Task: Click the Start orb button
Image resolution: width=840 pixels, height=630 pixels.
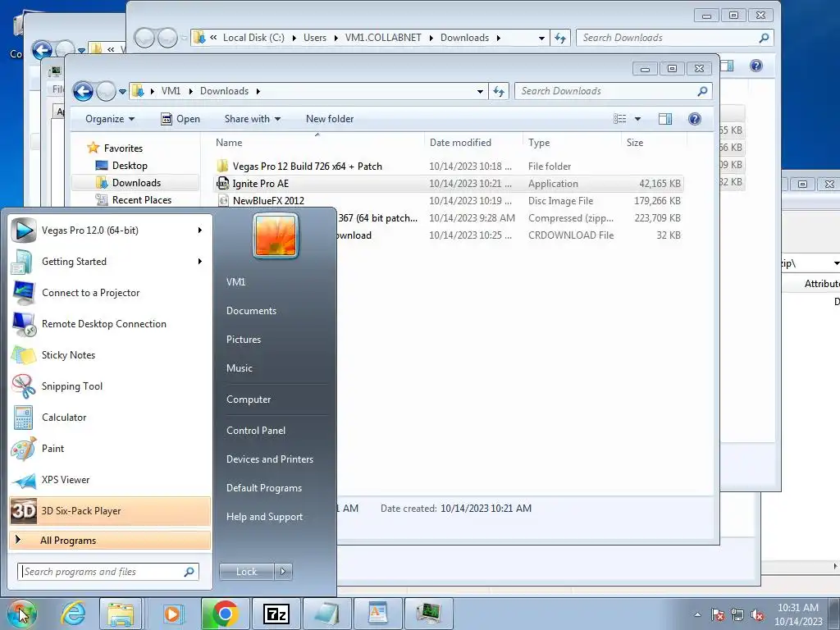Action: (21, 614)
